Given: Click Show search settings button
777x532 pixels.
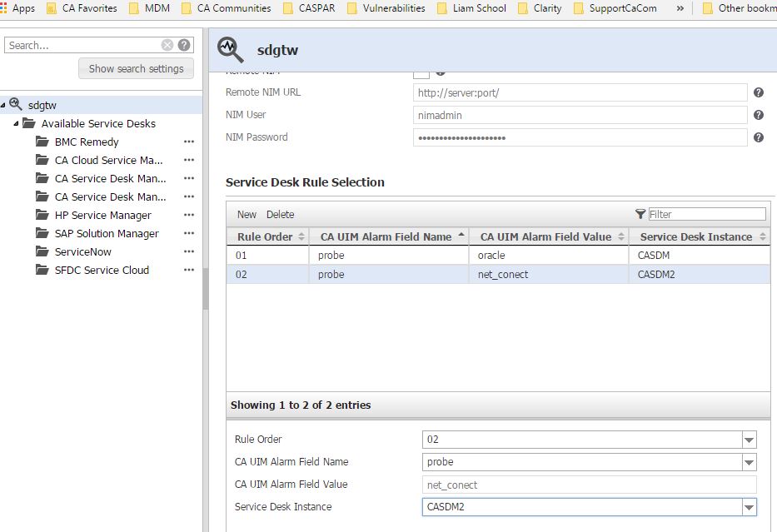Looking at the screenshot, I should point(136,68).
